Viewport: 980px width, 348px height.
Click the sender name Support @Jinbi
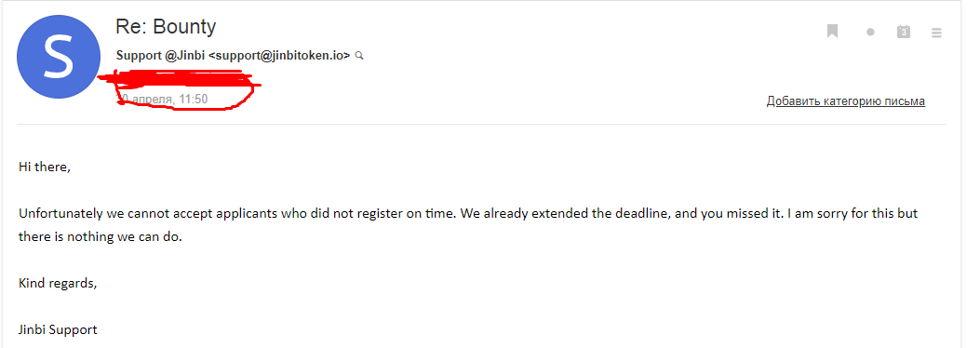pyautogui.click(x=161, y=56)
